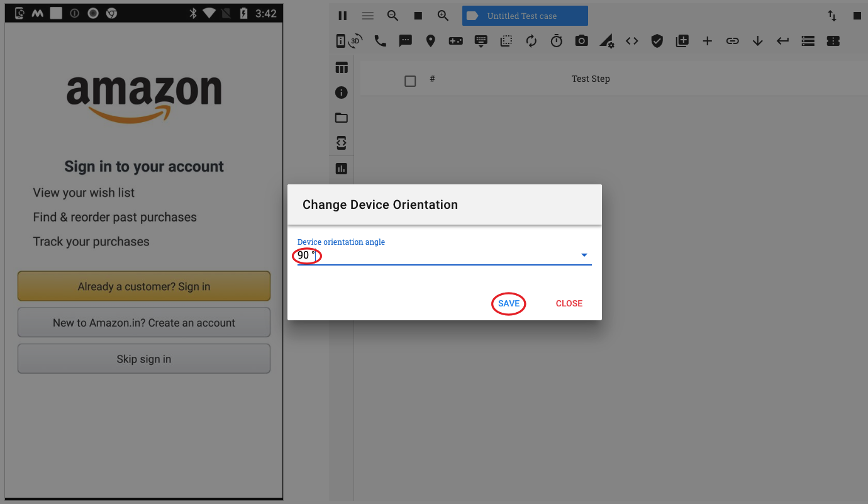Click the zoom out magnifier icon
The image size is (868, 504).
point(392,16)
